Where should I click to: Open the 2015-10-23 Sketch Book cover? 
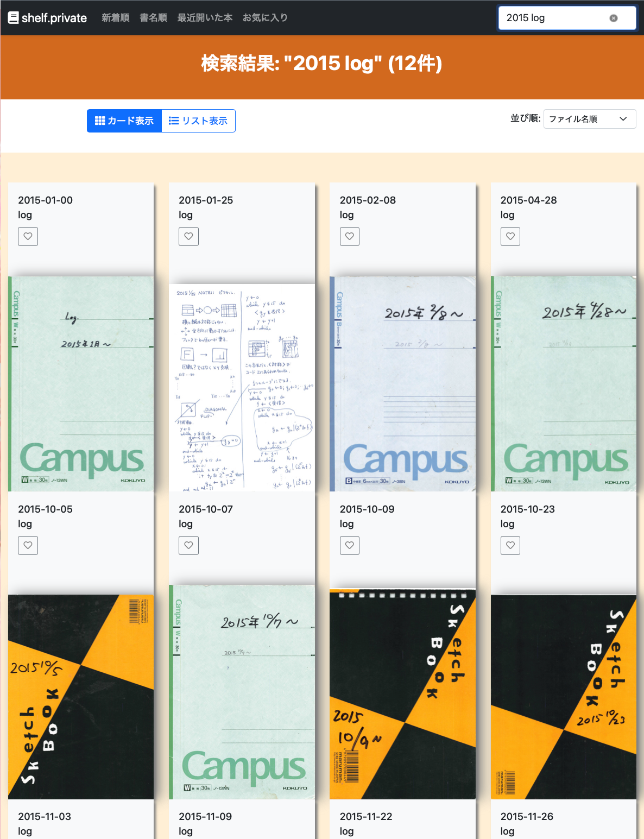[563, 697]
